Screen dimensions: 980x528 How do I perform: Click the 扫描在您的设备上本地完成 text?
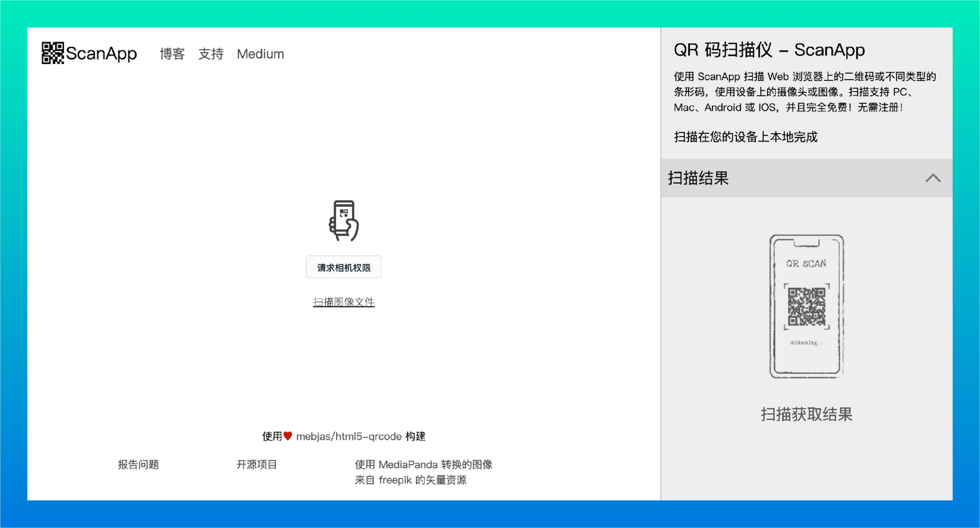pos(746,137)
